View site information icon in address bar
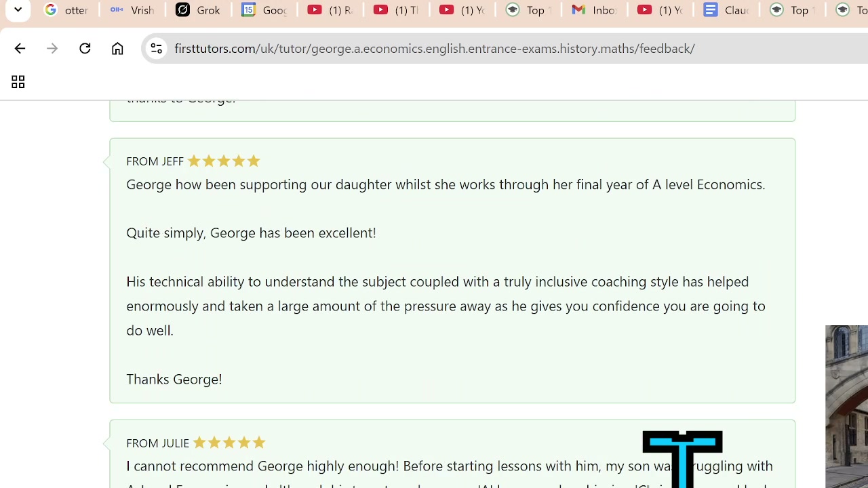 (x=156, y=48)
